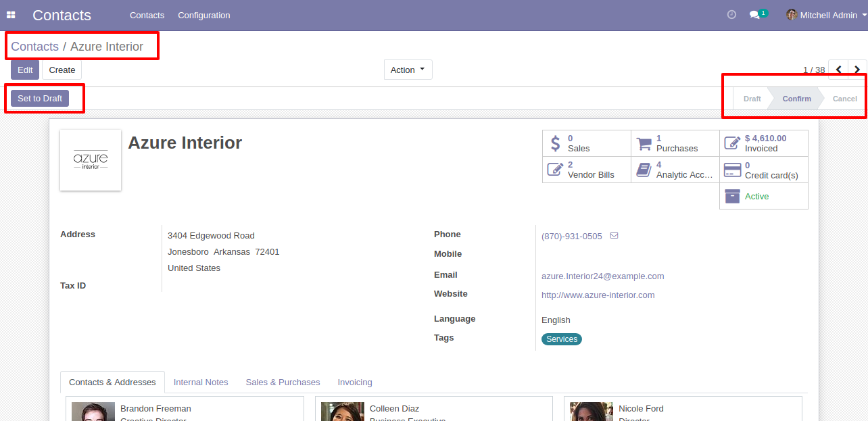
Task: Click the Create button
Action: coord(62,70)
